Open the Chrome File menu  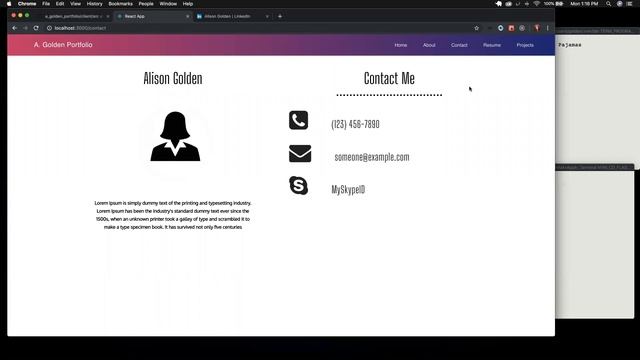click(x=46, y=4)
